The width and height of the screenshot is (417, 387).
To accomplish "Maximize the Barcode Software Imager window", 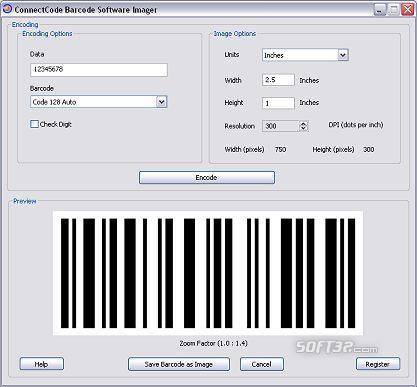I will point(394,9).
